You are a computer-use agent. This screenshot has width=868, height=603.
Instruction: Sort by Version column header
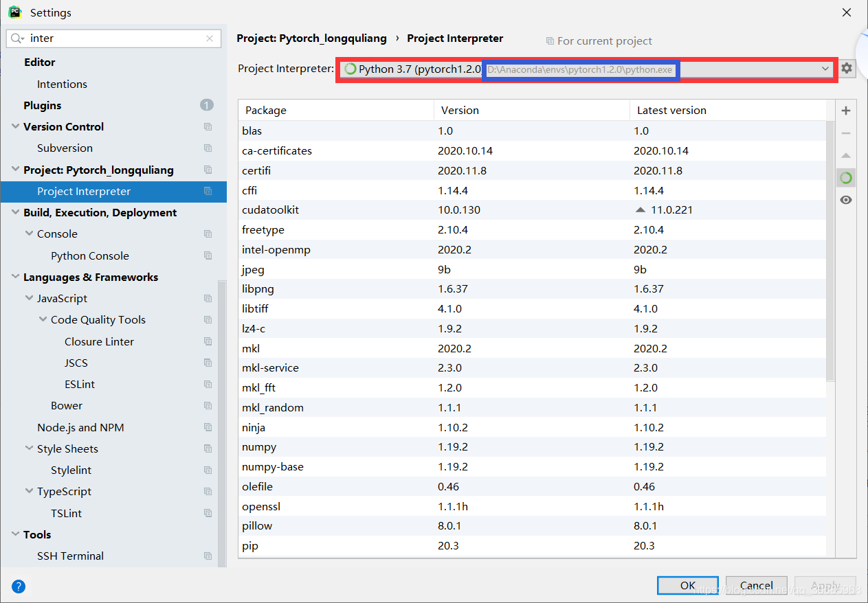pos(532,110)
